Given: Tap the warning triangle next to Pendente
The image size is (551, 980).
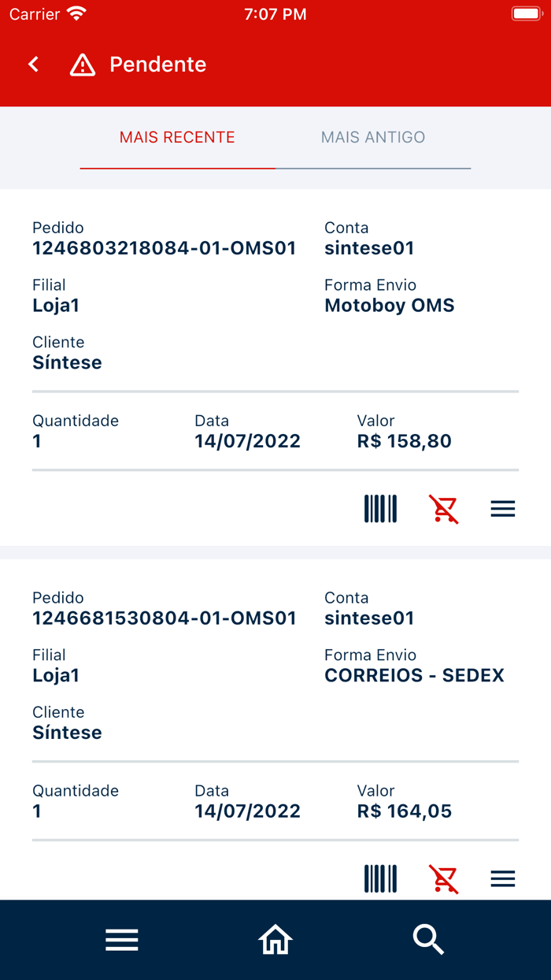Looking at the screenshot, I should tap(83, 65).
